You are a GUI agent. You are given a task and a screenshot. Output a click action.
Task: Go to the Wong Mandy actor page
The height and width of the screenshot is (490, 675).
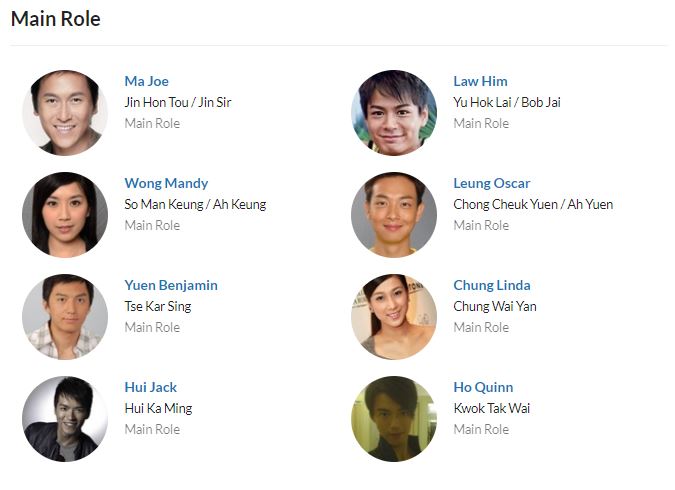coord(166,183)
